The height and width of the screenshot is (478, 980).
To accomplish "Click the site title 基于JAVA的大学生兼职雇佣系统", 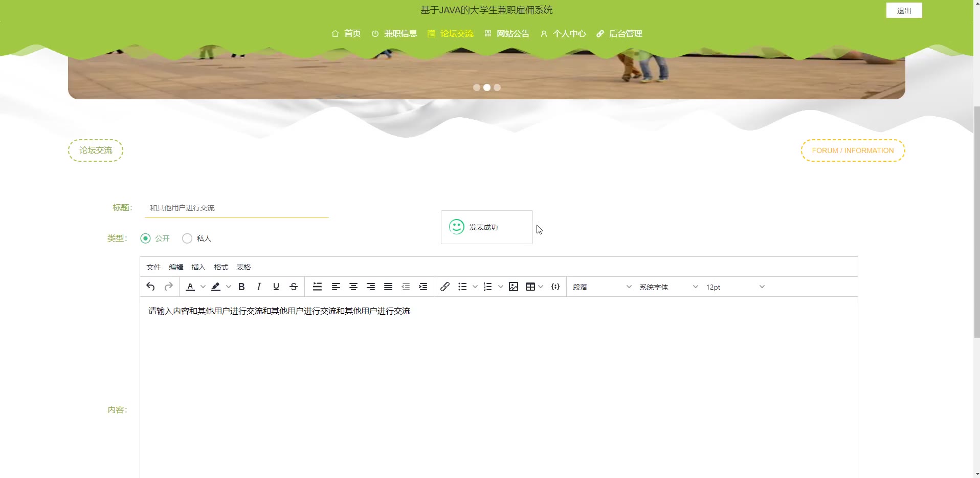I will tap(486, 10).
